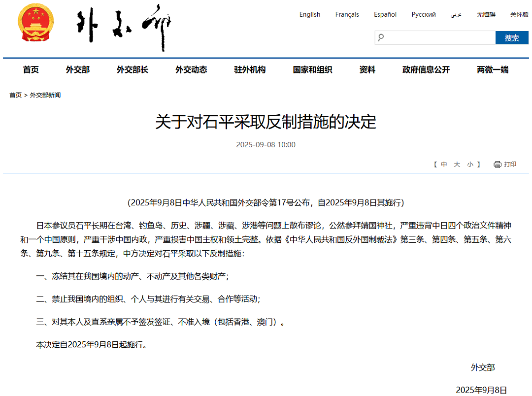Switch site language to Русский
The height and width of the screenshot is (396, 532).
tap(424, 14)
